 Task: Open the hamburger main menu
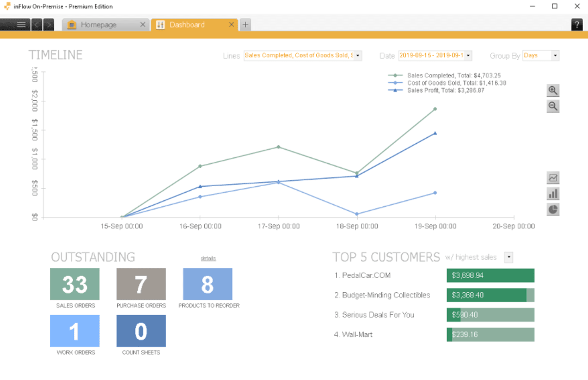20,24
